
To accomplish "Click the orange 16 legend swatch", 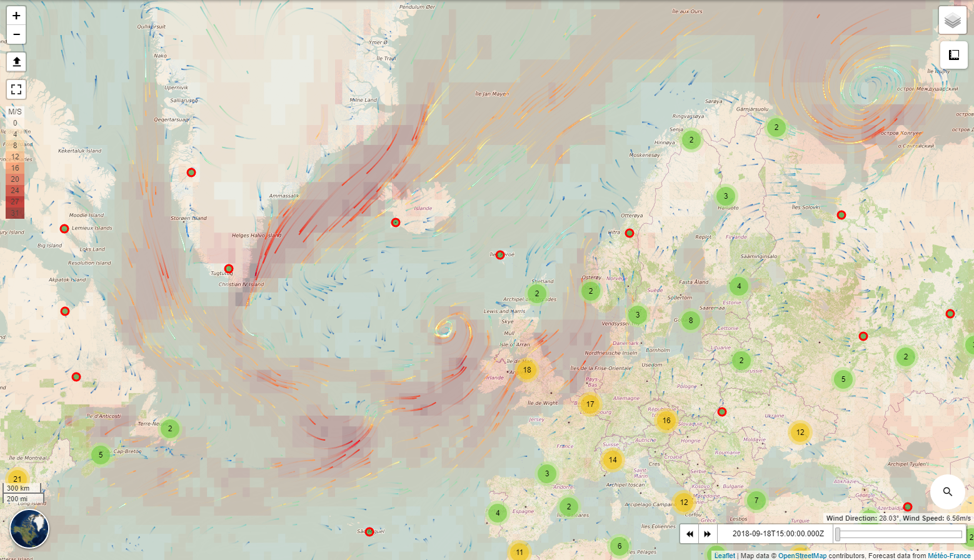I will pyautogui.click(x=15, y=168).
